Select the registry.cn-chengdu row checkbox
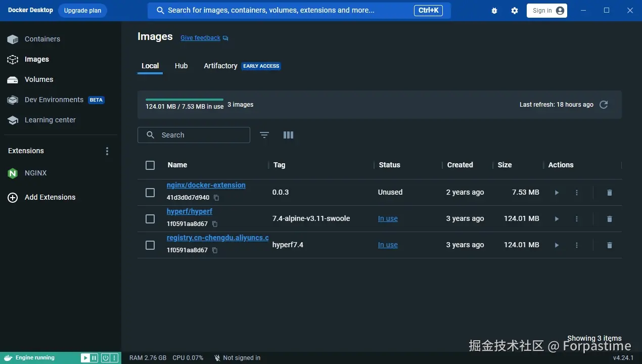Image resolution: width=642 pixels, height=364 pixels. tap(150, 245)
